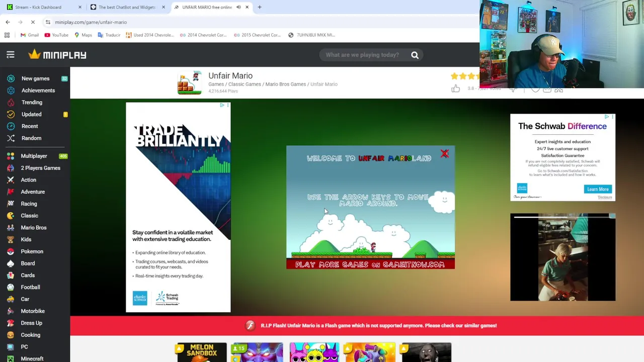Open the Cooking category icon
The image size is (644, 362).
11,335
